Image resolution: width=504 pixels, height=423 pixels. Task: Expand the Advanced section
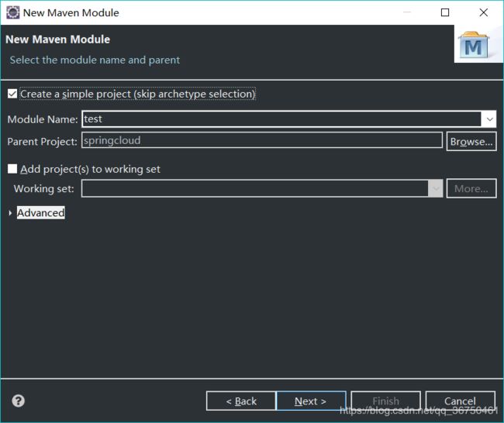[11, 213]
